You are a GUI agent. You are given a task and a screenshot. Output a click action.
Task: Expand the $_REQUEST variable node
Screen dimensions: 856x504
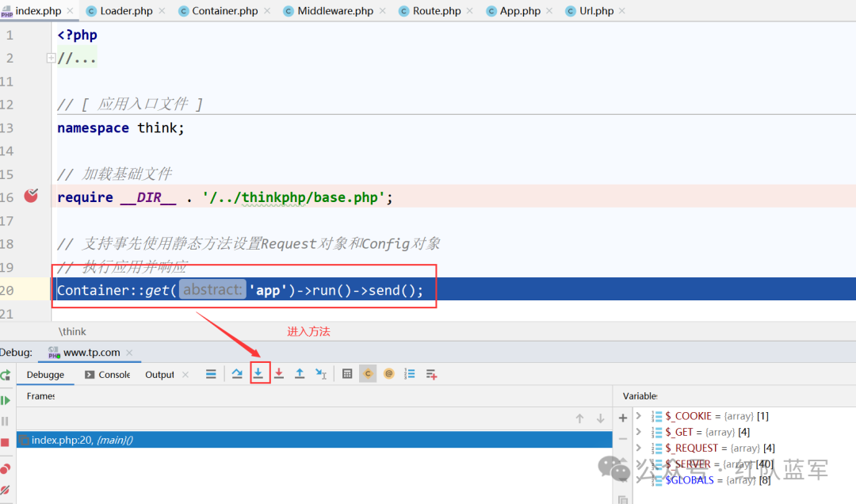639,447
